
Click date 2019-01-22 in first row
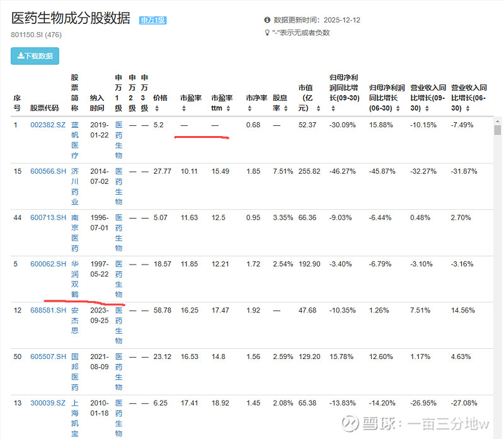(x=100, y=130)
